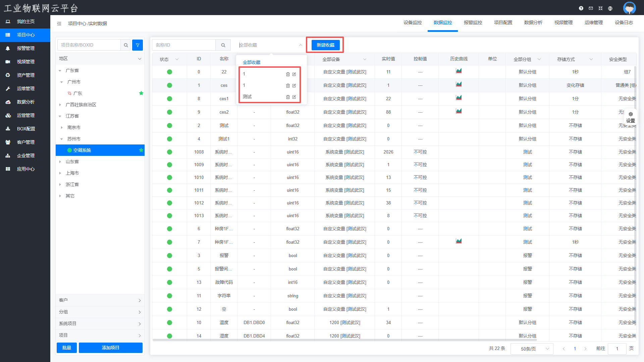Click the help question mark icon
The width and height of the screenshot is (644, 362).
(581, 8)
